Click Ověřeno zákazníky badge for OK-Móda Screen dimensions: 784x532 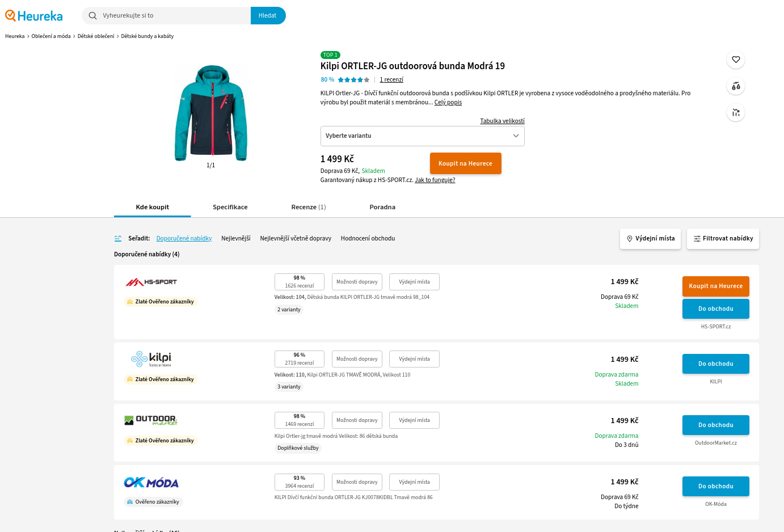(153, 502)
